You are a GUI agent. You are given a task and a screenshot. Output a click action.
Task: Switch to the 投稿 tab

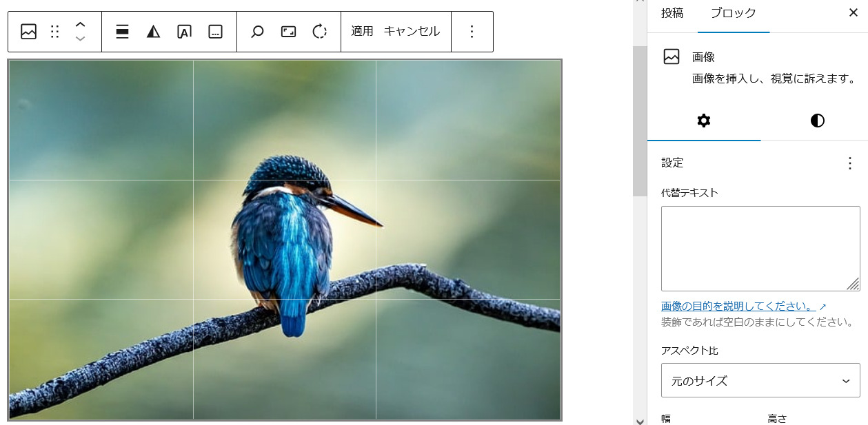[672, 13]
